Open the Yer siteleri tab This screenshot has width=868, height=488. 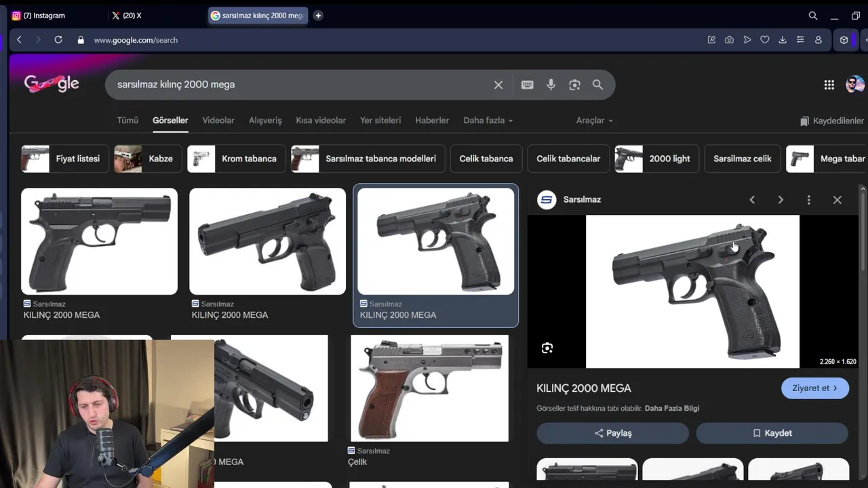click(380, 120)
